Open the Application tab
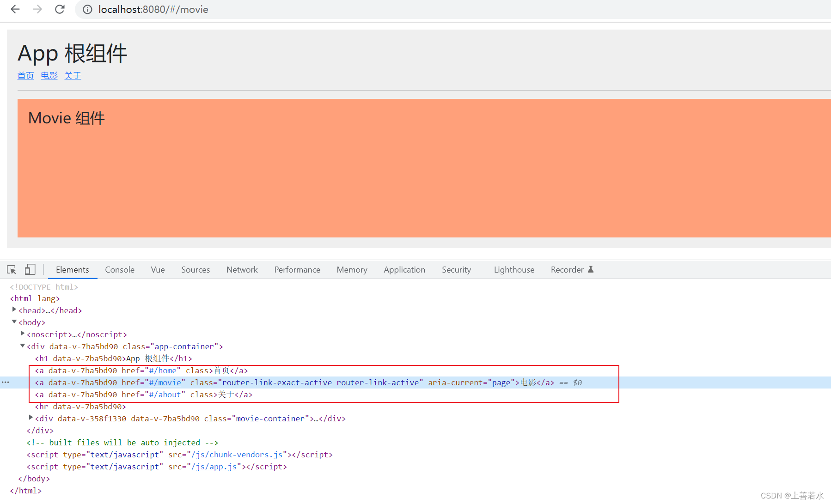Screen dimensions: 831x504 (x=404, y=270)
